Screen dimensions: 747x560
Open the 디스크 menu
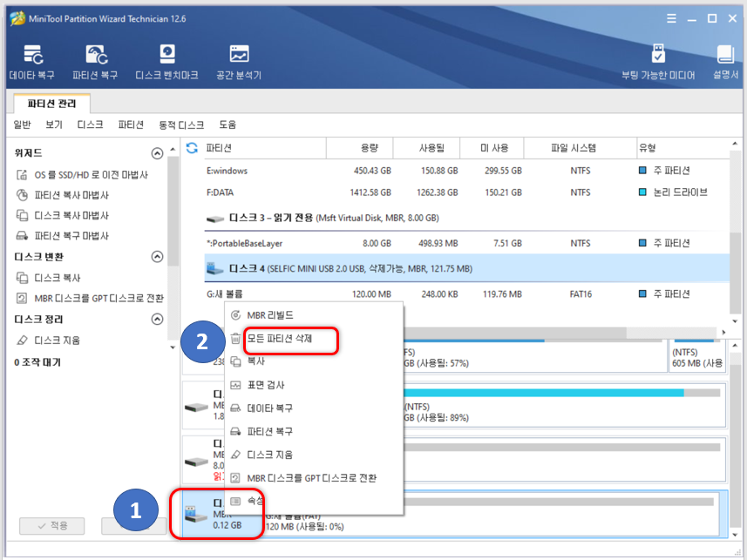90,125
